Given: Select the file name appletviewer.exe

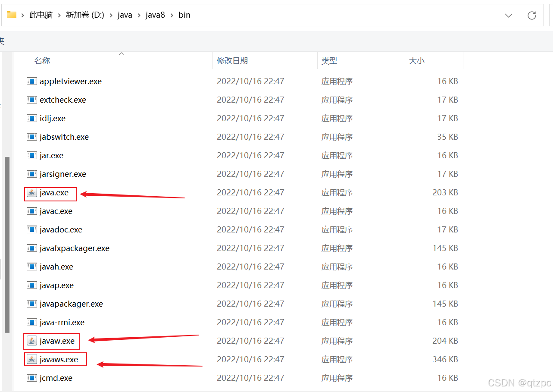Looking at the screenshot, I should click(x=71, y=81).
